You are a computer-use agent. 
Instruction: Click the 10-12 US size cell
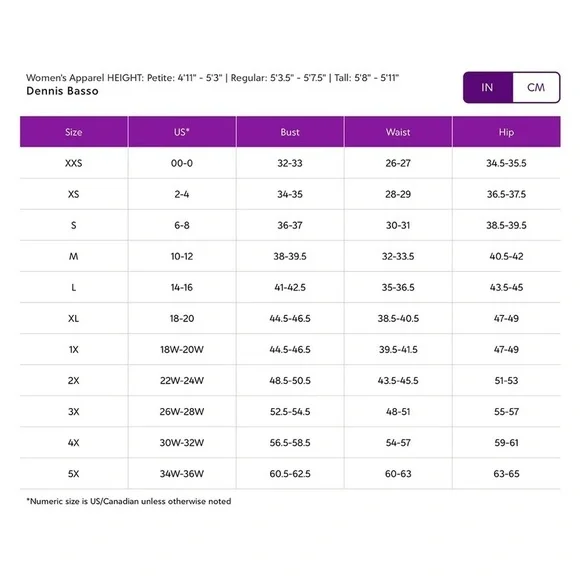pos(182,256)
